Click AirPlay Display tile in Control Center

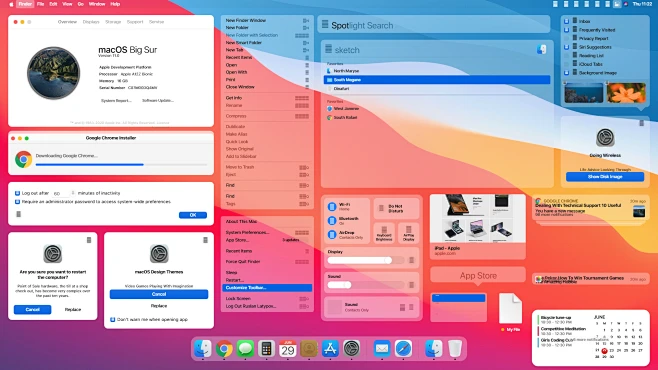(408, 232)
